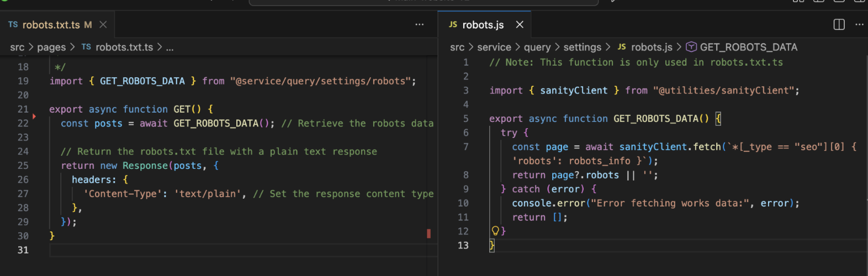Screen dimensions: 868x276
Task: Click the GET_ROBOTS_DATA symbol icon in breadcrumbs
Action: (691, 47)
